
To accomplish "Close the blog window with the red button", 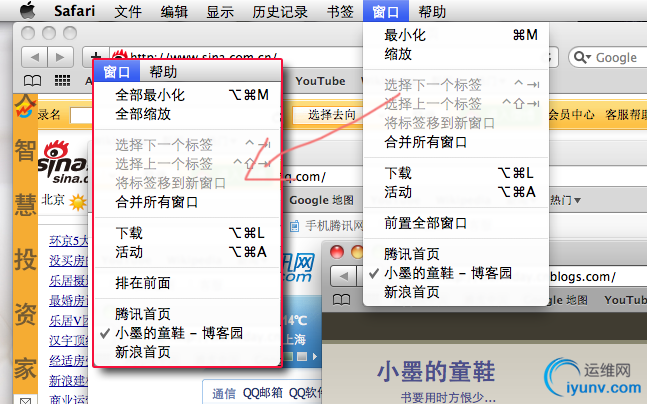I will point(337,252).
